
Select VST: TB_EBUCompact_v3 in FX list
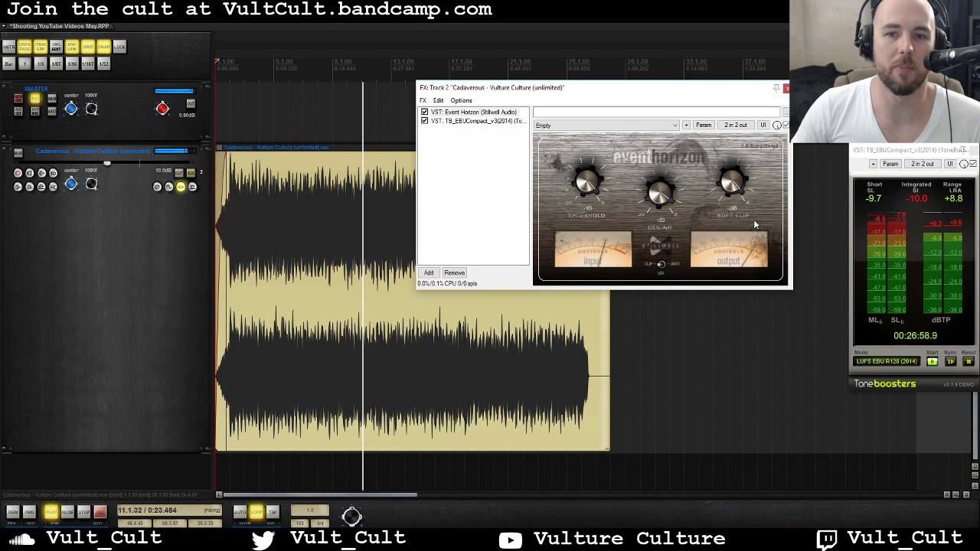coord(478,121)
